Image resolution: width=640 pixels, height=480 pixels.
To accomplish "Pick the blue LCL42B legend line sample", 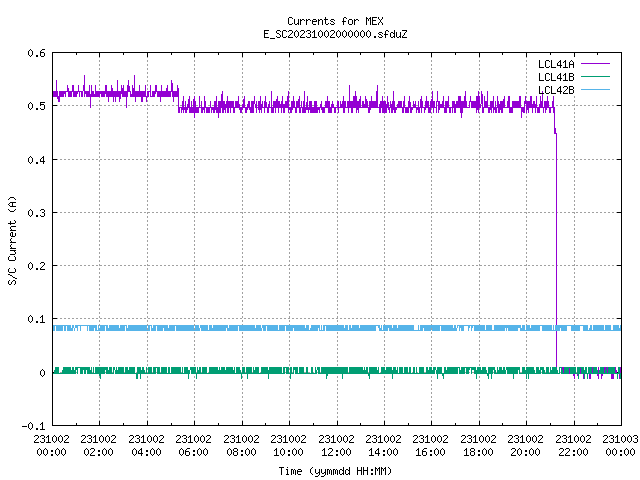I will coord(595,90).
